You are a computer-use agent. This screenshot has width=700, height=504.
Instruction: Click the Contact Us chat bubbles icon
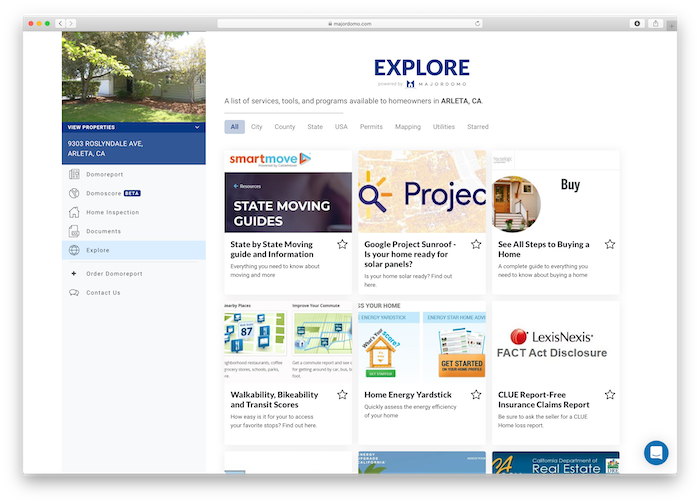tap(74, 292)
